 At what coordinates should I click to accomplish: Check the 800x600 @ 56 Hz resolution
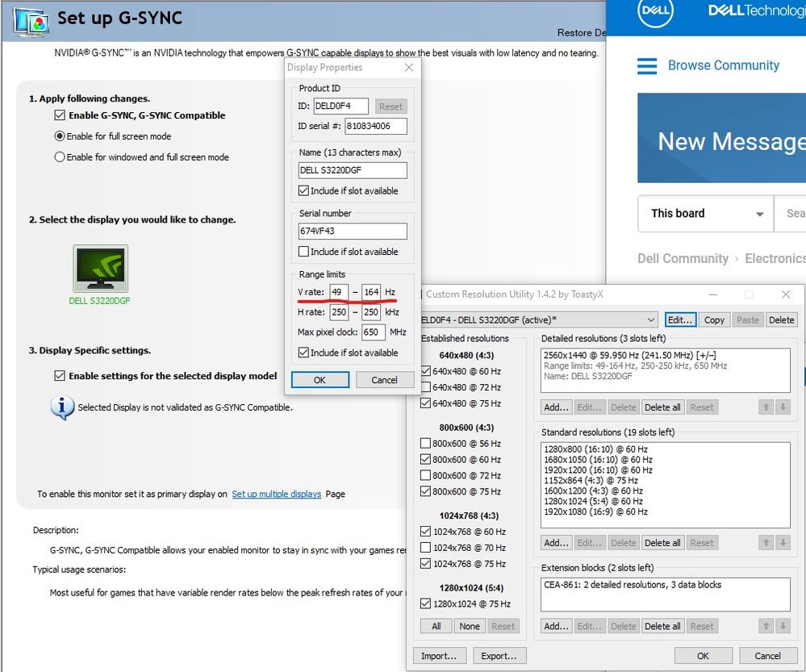tap(426, 443)
